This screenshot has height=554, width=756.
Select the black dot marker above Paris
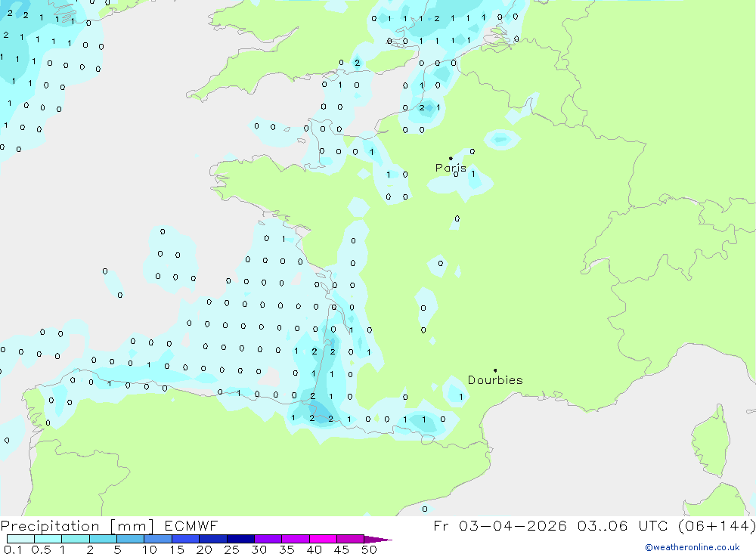point(451,158)
